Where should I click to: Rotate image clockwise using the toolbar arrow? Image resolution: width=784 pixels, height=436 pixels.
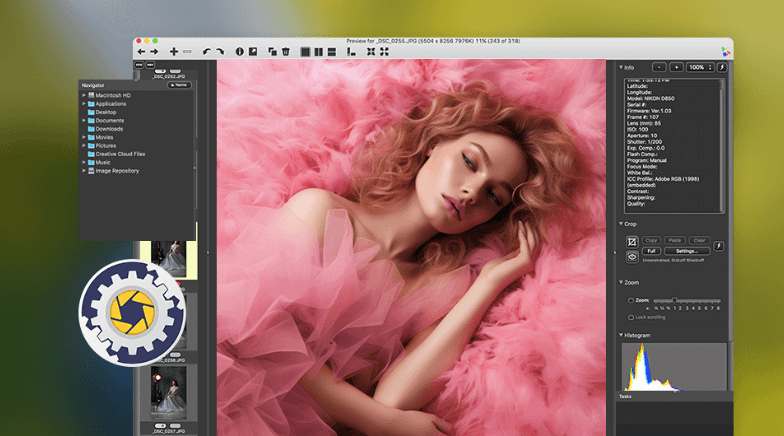tap(219, 51)
